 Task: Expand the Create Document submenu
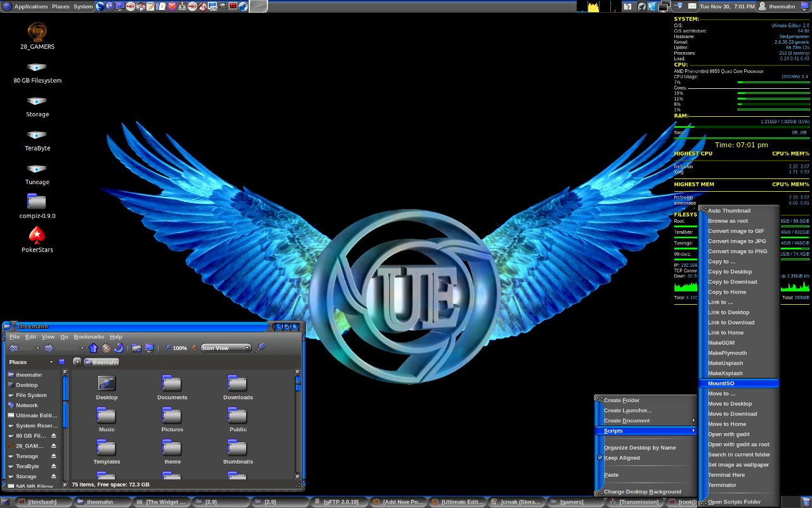[x=646, y=420]
